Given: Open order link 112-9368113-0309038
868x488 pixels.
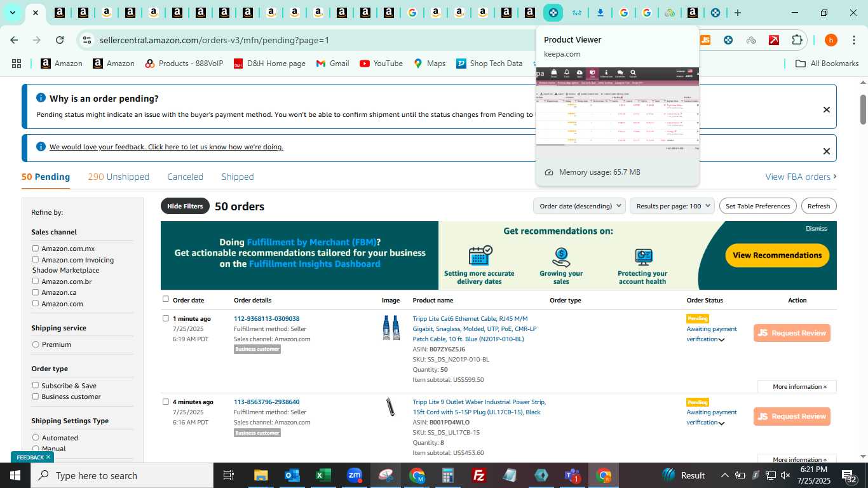Looking at the screenshot, I should 266,318.
